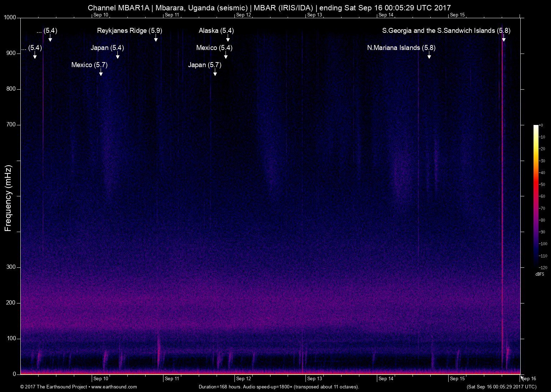The width and height of the screenshot is (551, 392).
Task: Click the 300 mHz frequency tick label
Action: point(11,266)
